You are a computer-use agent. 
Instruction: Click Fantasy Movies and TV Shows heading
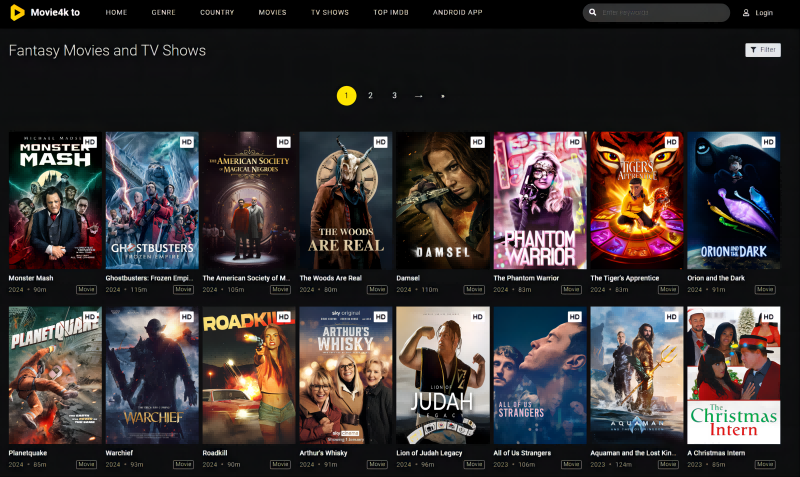click(107, 51)
